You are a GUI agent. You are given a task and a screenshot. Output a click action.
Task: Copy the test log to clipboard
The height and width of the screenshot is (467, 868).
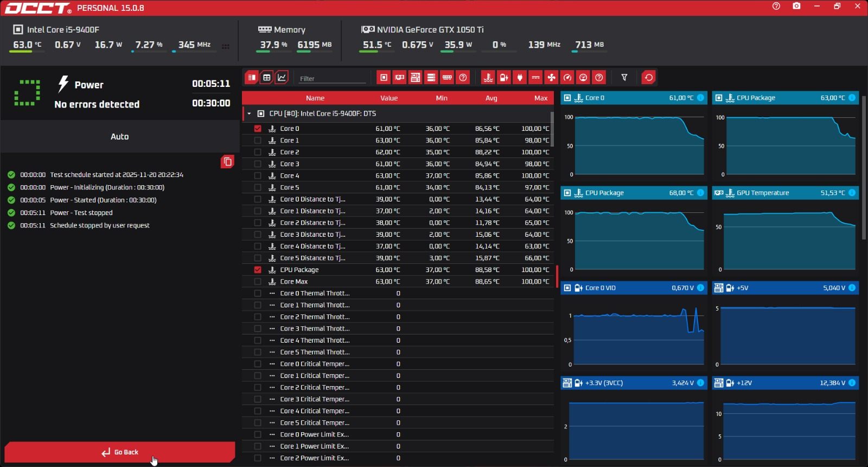click(x=228, y=162)
